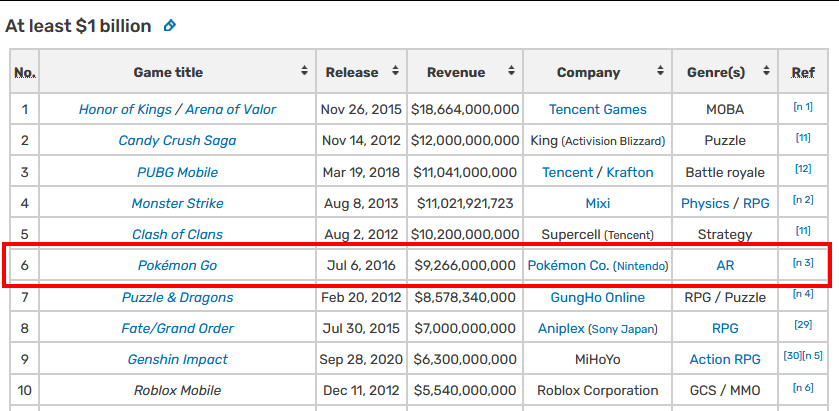Image resolution: width=839 pixels, height=411 pixels.
Task: Follow the Aniplex link
Action: [x=561, y=329]
